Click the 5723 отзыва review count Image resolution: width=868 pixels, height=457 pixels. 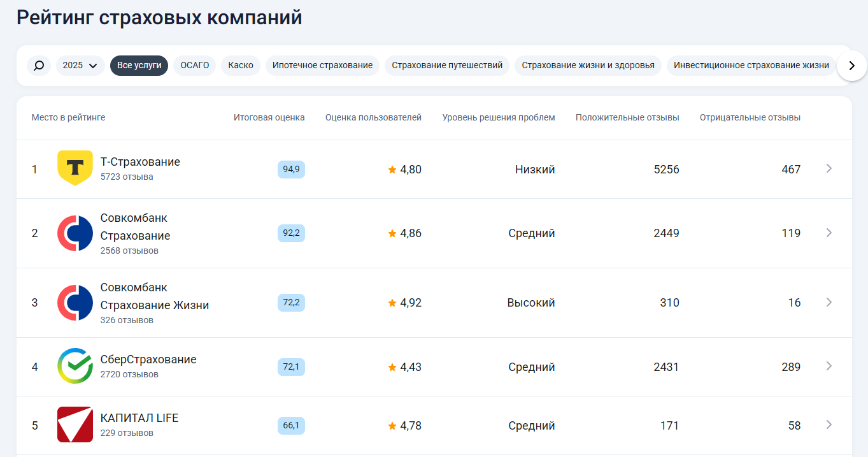pyautogui.click(x=127, y=177)
